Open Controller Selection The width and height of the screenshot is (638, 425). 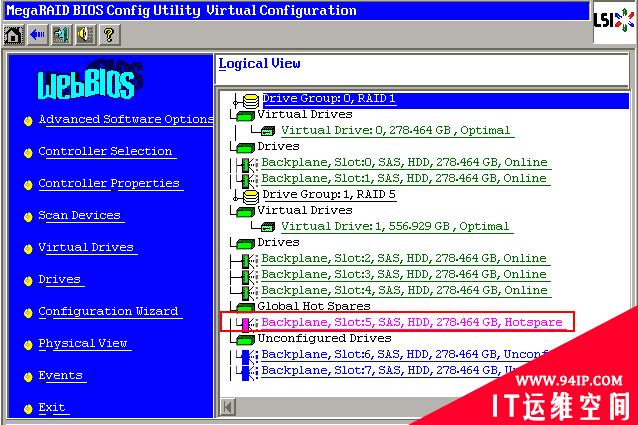click(105, 151)
